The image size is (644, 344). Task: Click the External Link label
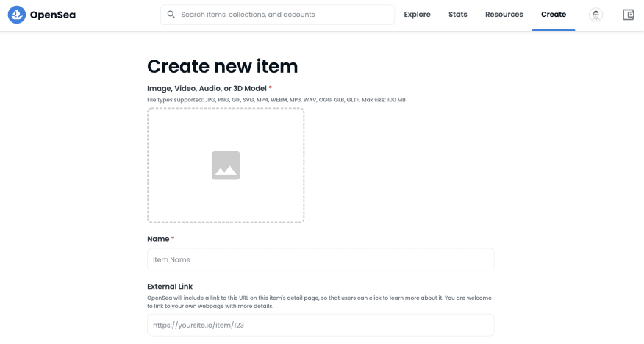coord(170,287)
